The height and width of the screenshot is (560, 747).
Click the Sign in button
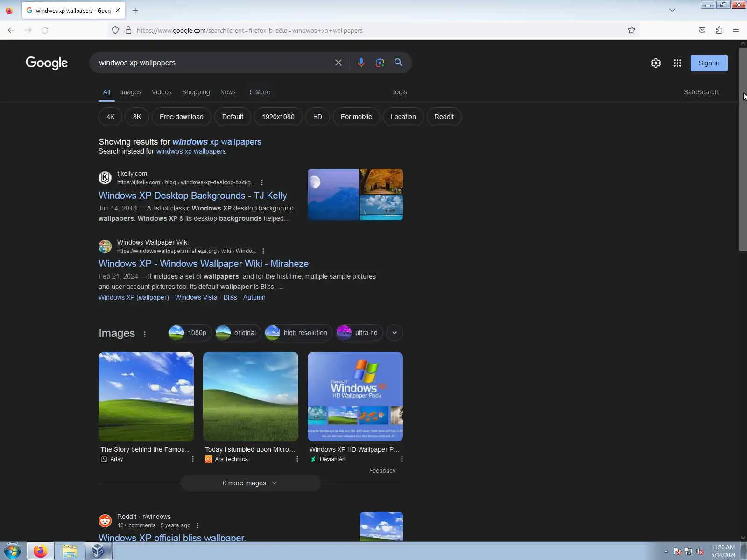pyautogui.click(x=709, y=63)
